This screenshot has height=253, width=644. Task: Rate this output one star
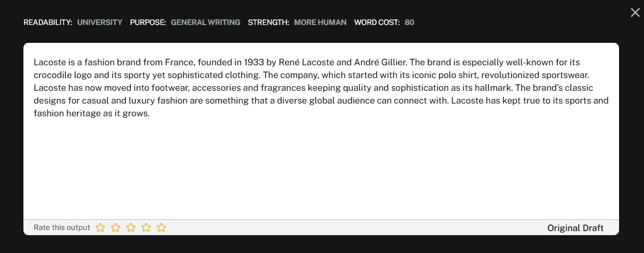(x=100, y=227)
